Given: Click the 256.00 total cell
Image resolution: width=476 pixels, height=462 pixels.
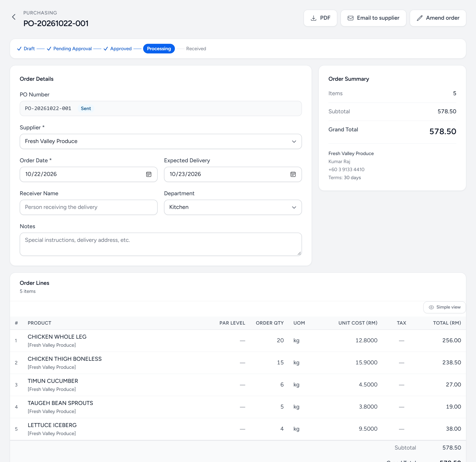Looking at the screenshot, I should [451, 340].
